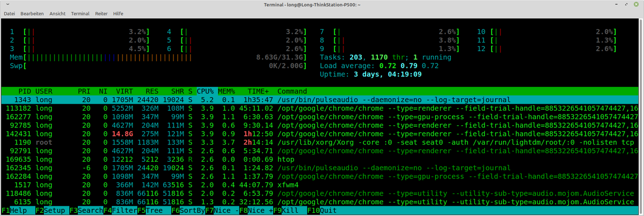Click the CPU 1 usage meter
Viewport: 644px width, 216px height.
[x=79, y=32]
